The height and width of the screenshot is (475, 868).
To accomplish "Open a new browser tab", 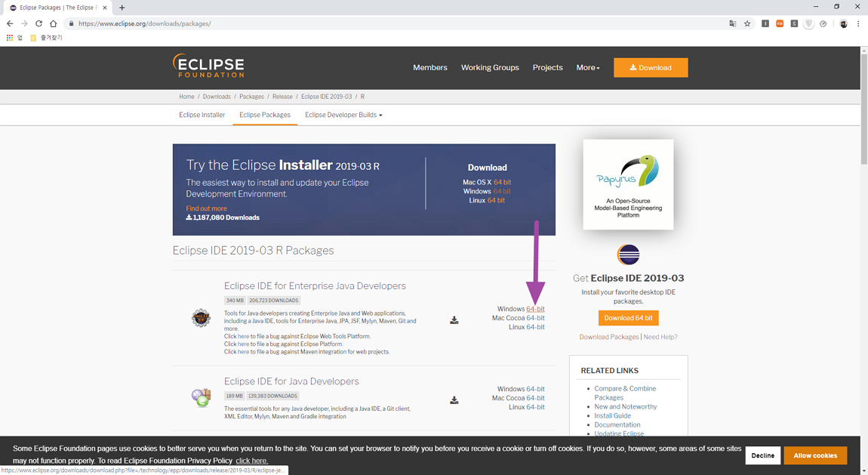I will pos(122,8).
